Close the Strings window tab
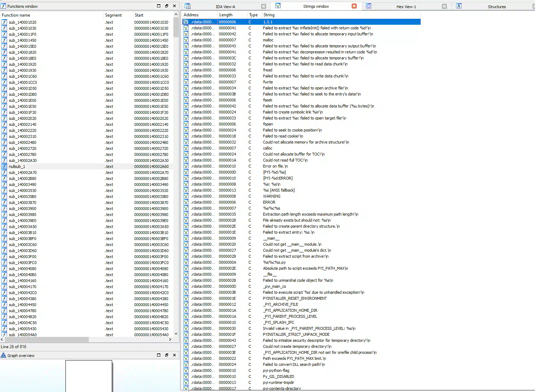 (x=354, y=6)
